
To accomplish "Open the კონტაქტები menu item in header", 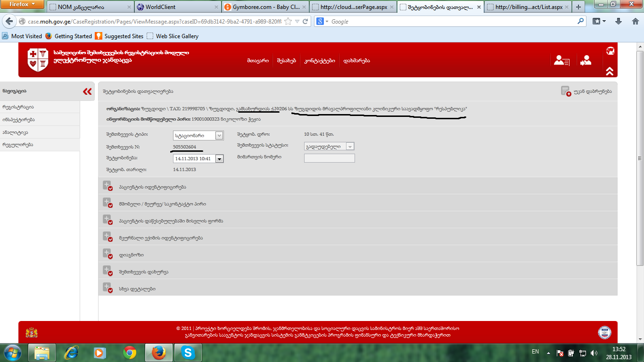I will point(319,61).
